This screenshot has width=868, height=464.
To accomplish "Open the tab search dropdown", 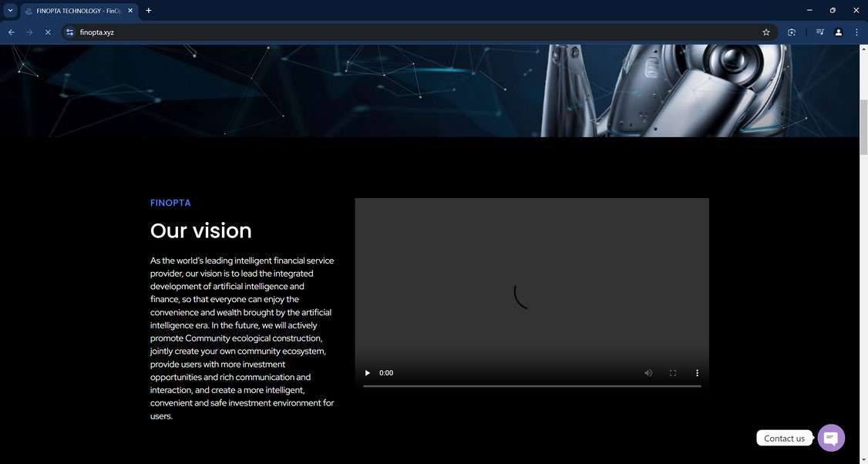I will tap(10, 11).
